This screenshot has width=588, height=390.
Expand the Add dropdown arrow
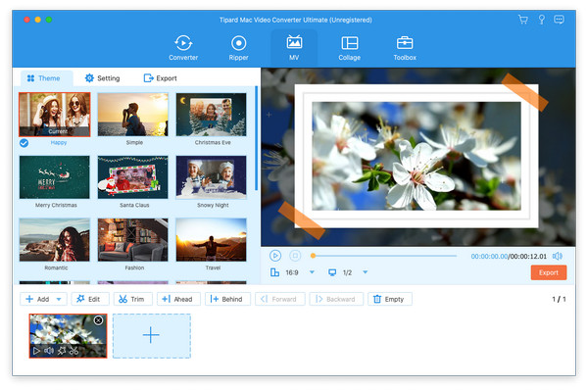tap(59, 299)
